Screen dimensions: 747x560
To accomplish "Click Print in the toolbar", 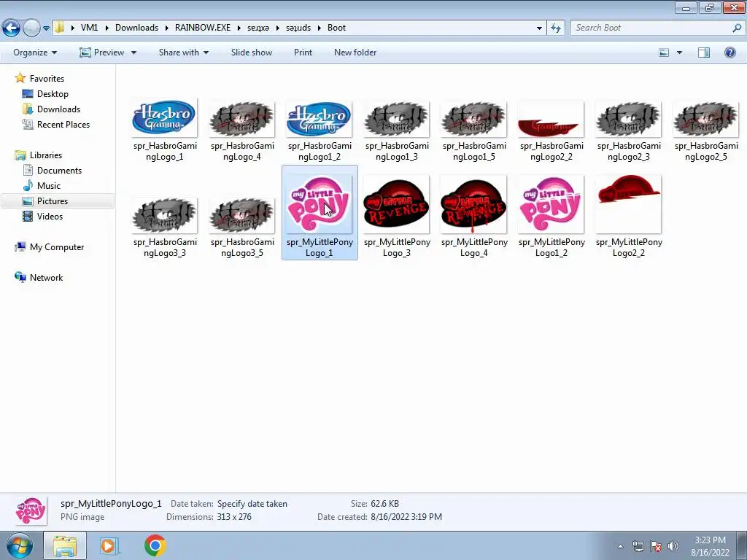I will pos(303,52).
